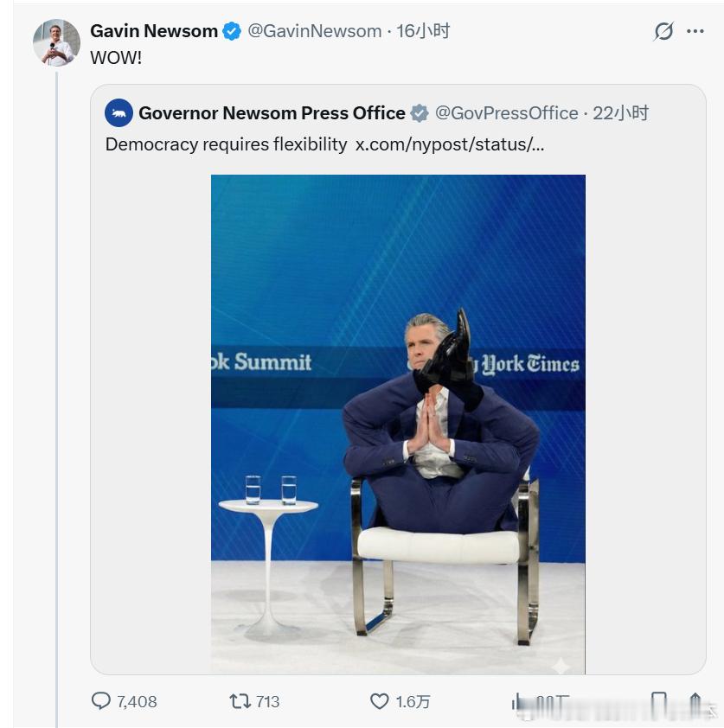Image resolution: width=724 pixels, height=728 pixels.
Task: Repost this tweet using the retweet icon
Action: (240, 701)
